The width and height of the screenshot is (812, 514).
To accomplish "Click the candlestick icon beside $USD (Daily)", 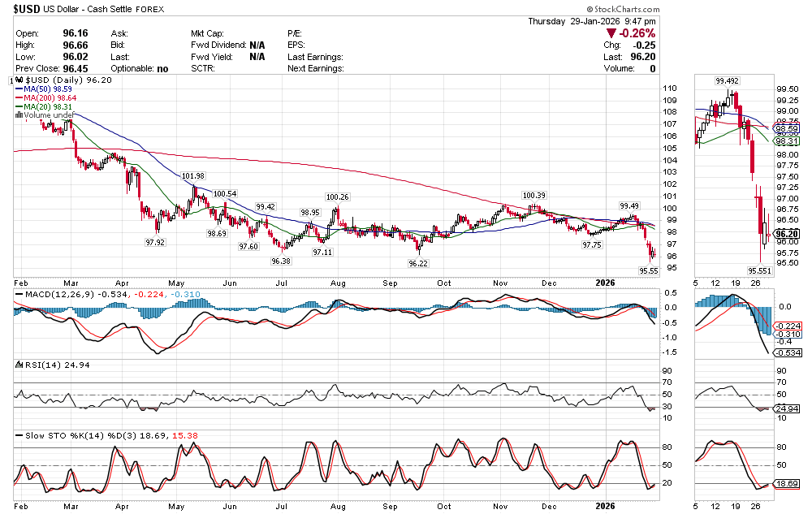I will pyautogui.click(x=19, y=81).
